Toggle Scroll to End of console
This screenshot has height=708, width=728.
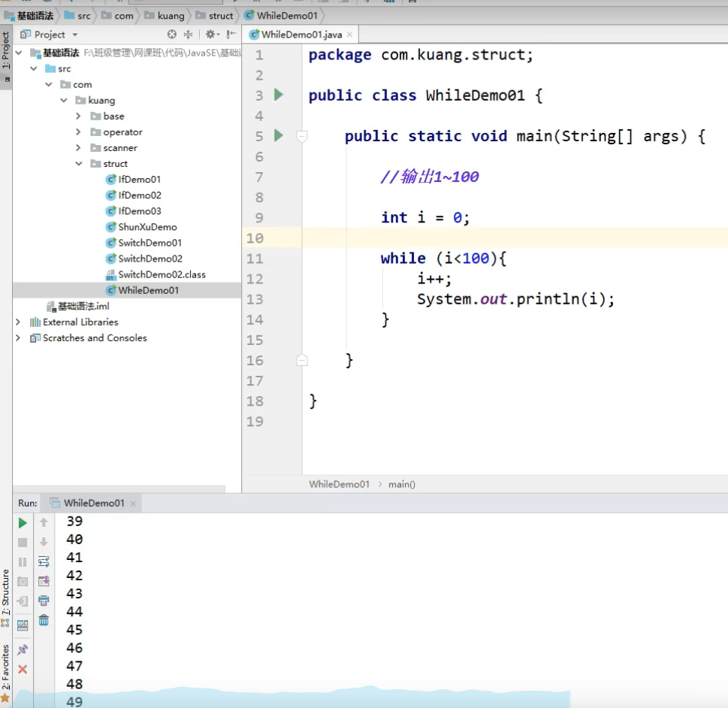44,581
